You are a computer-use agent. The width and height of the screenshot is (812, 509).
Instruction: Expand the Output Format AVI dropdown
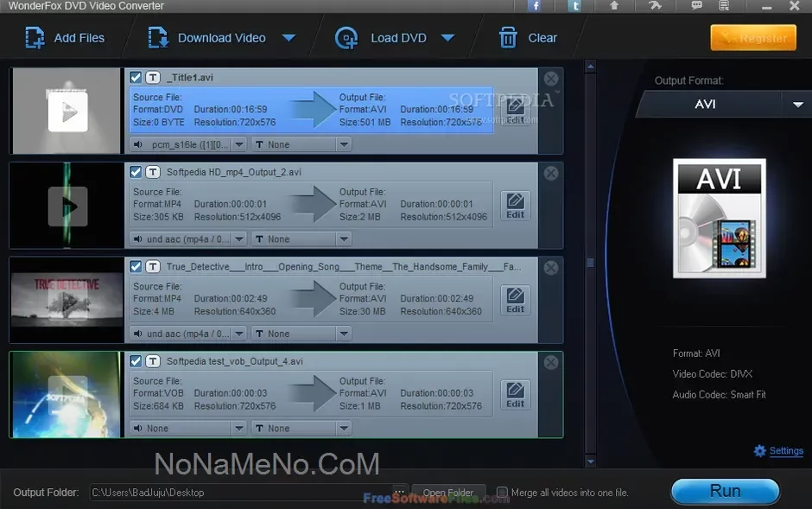tap(796, 105)
